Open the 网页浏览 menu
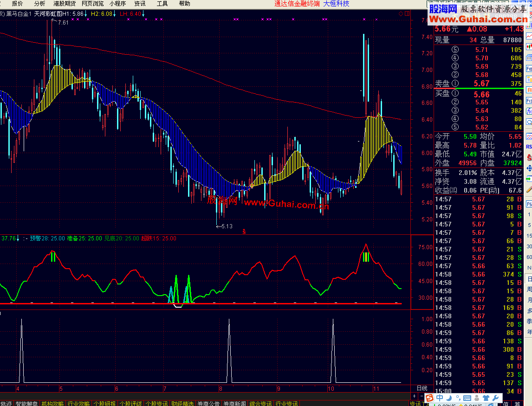Screen dimensions: 532x406 click(x=93, y=4)
